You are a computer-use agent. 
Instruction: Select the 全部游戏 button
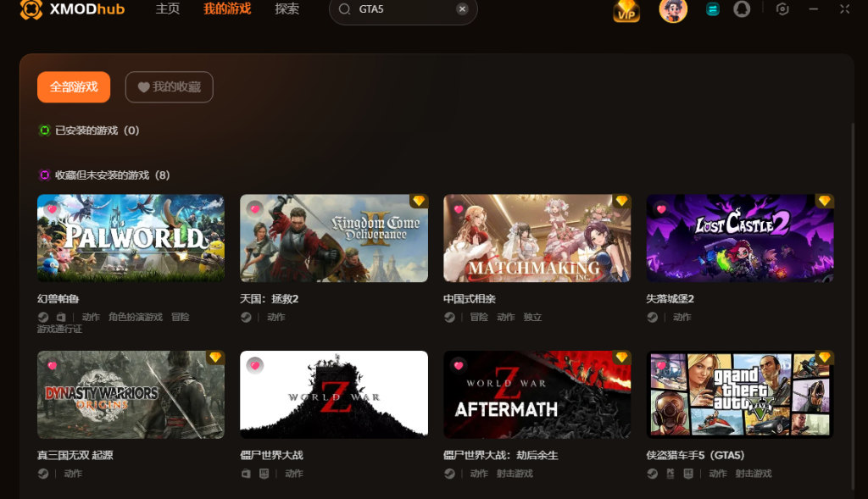(x=74, y=87)
